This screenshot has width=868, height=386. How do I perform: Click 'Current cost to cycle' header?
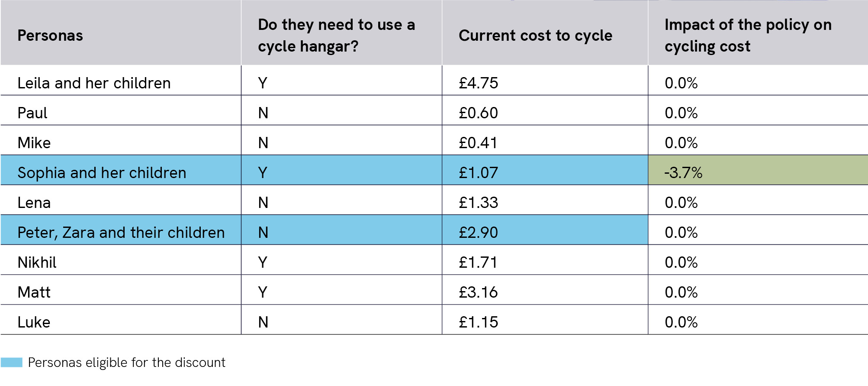click(535, 36)
